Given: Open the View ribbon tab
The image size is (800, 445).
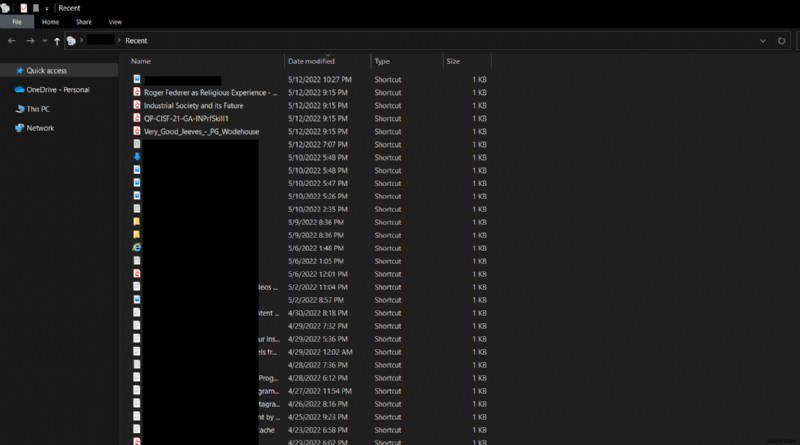Looking at the screenshot, I should coord(115,22).
